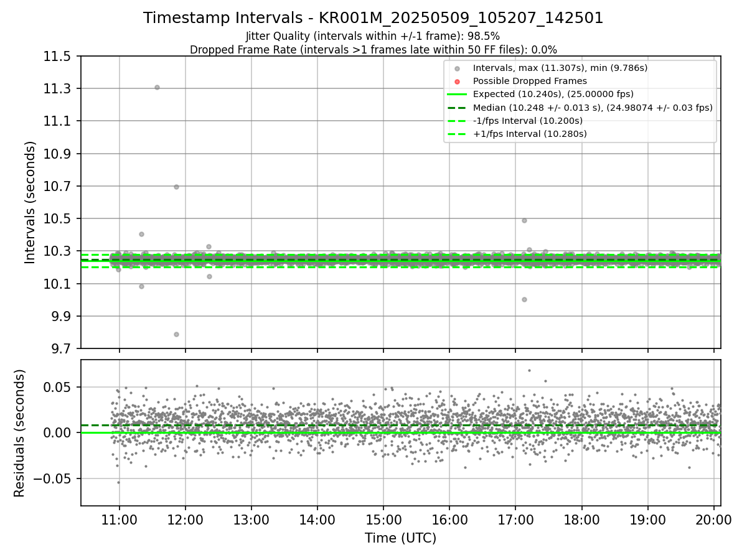Click the plot title Timestamp Intervals KR001M

pos(374,18)
